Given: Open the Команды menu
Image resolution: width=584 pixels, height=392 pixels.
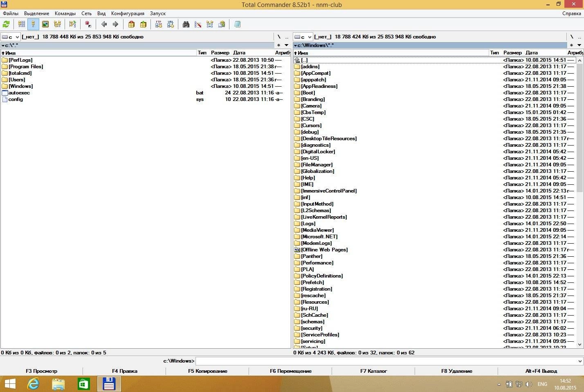Looking at the screenshot, I should 65,13.
